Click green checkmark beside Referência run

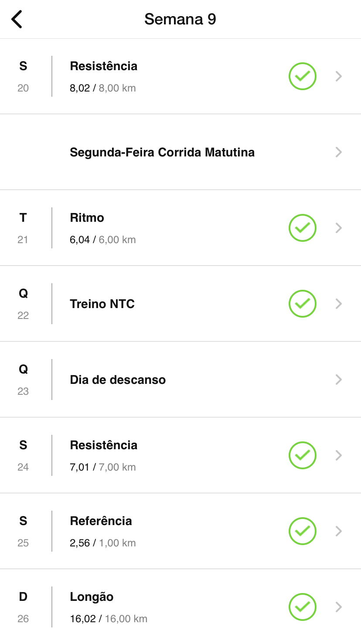(x=302, y=531)
